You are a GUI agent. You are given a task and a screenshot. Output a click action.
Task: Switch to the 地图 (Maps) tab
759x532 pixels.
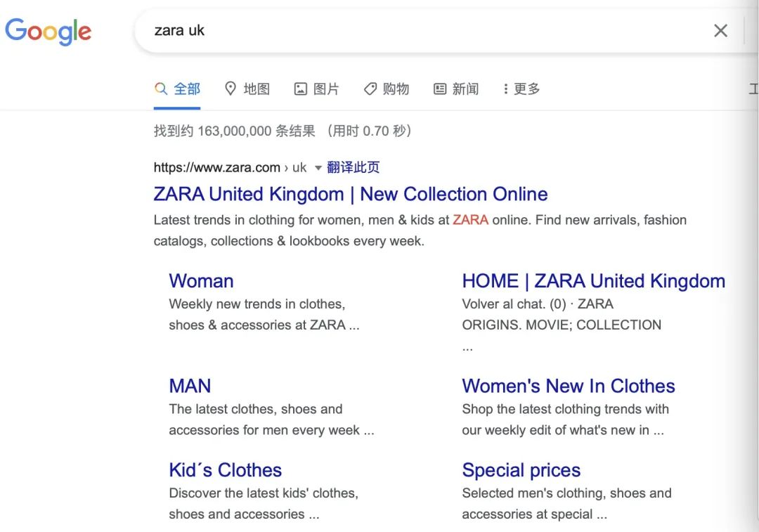257,89
